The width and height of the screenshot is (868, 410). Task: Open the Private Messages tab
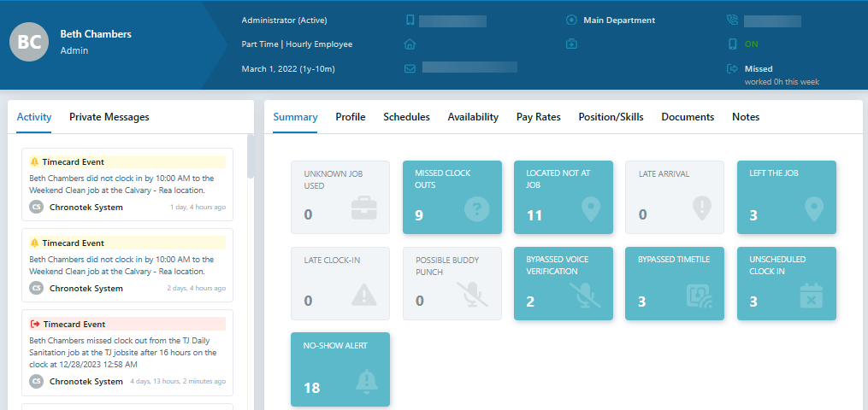[109, 117]
